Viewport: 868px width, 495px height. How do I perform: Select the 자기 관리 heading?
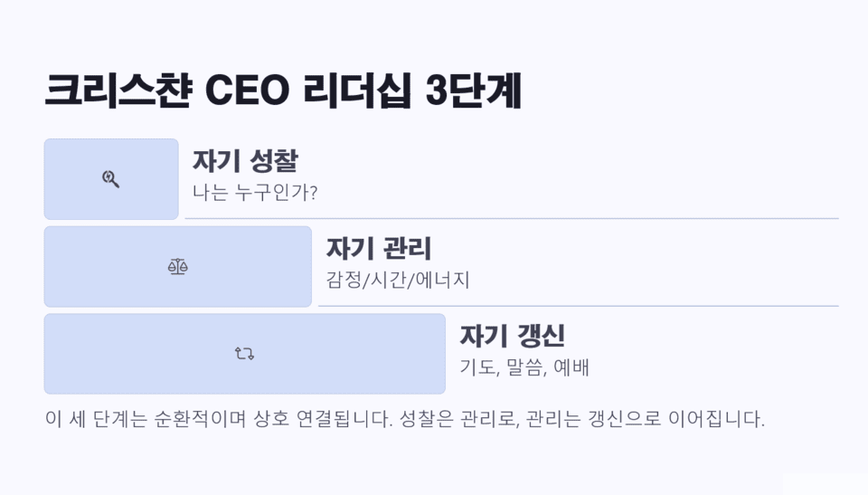click(378, 249)
